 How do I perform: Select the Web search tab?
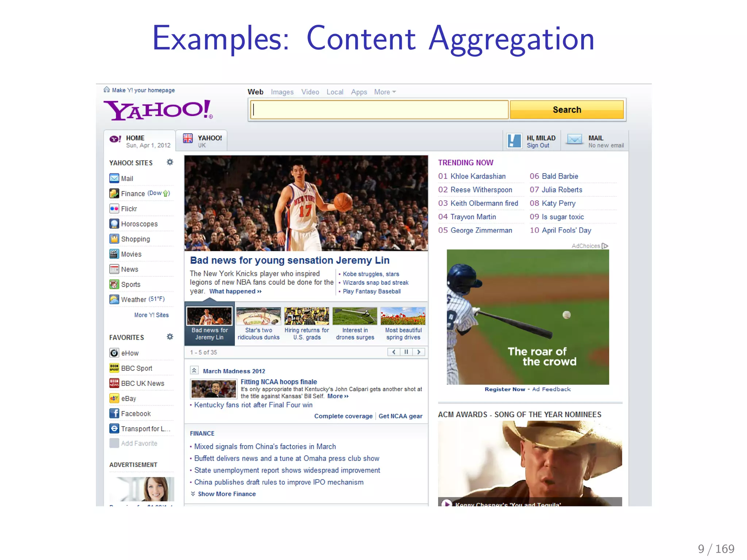tap(255, 92)
